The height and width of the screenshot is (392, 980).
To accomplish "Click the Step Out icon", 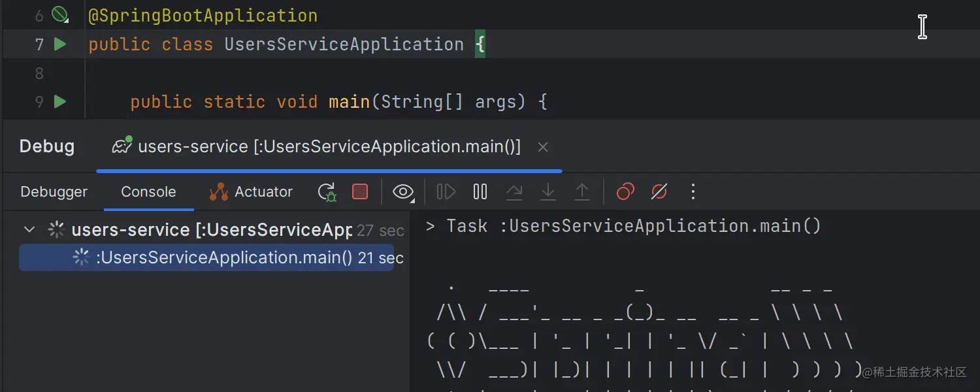I will (x=582, y=192).
